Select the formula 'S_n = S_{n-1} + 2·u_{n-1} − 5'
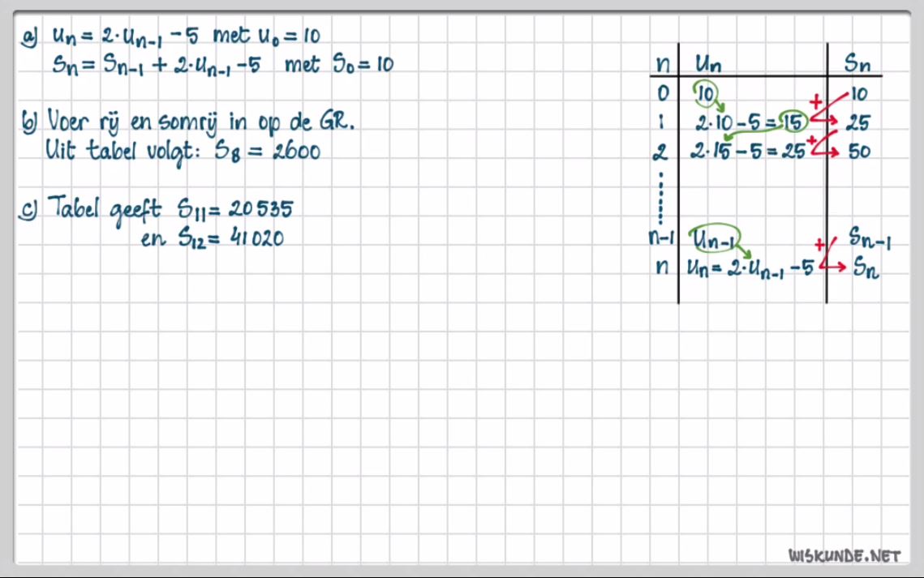The image size is (924, 578). (156, 65)
